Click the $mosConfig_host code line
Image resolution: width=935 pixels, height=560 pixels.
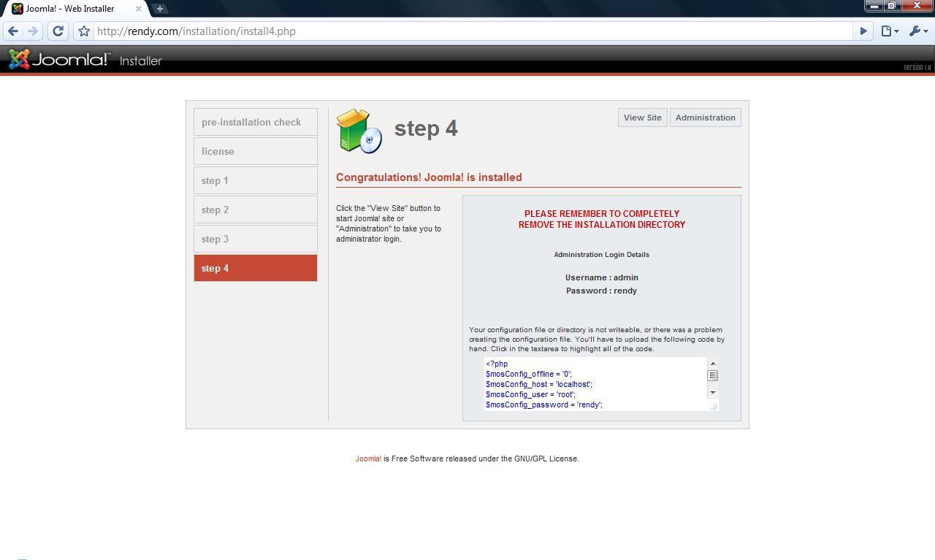tap(539, 384)
